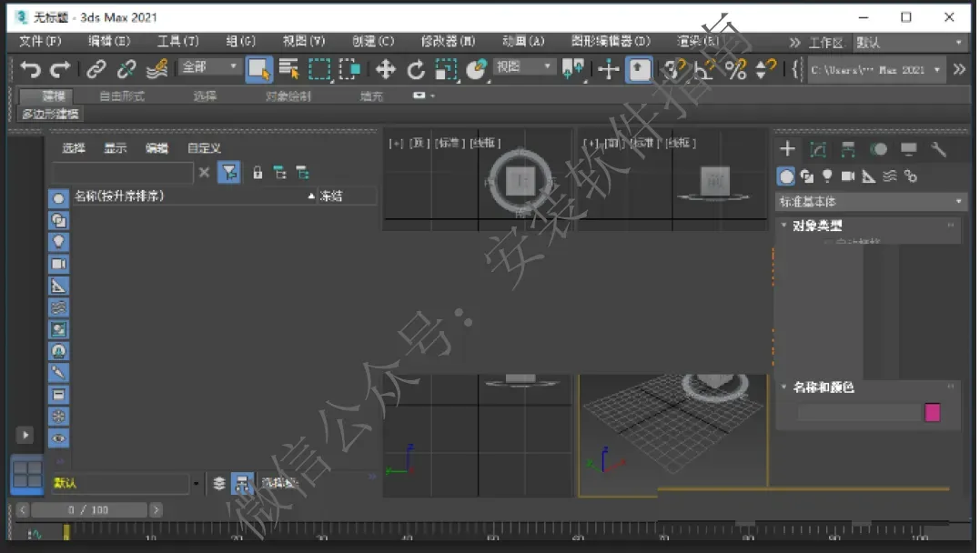Open the Utilities wrench panel
The image size is (980, 553).
[x=938, y=149]
